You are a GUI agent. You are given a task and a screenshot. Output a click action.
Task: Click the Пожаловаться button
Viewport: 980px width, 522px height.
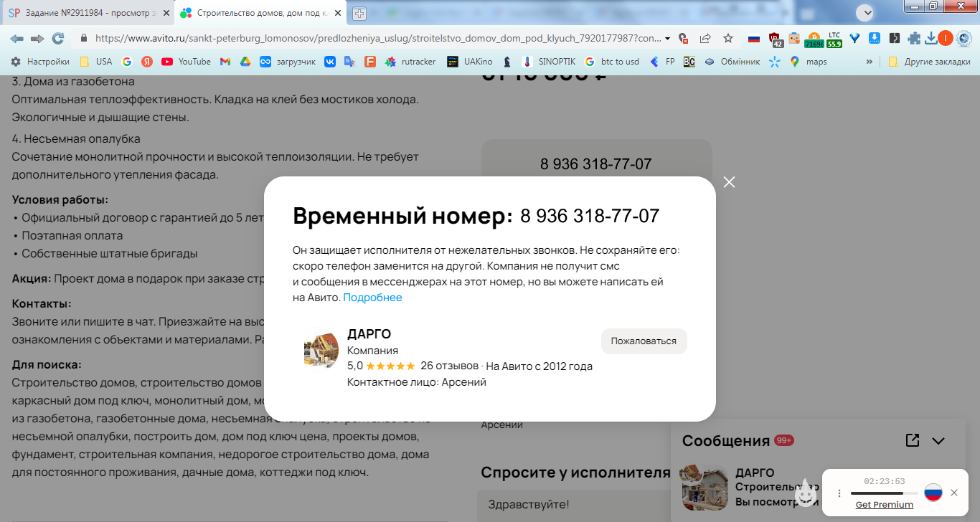pos(644,341)
